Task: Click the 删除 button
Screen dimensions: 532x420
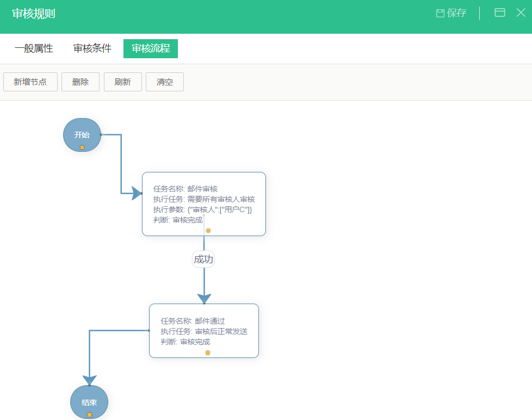Action: (81, 82)
